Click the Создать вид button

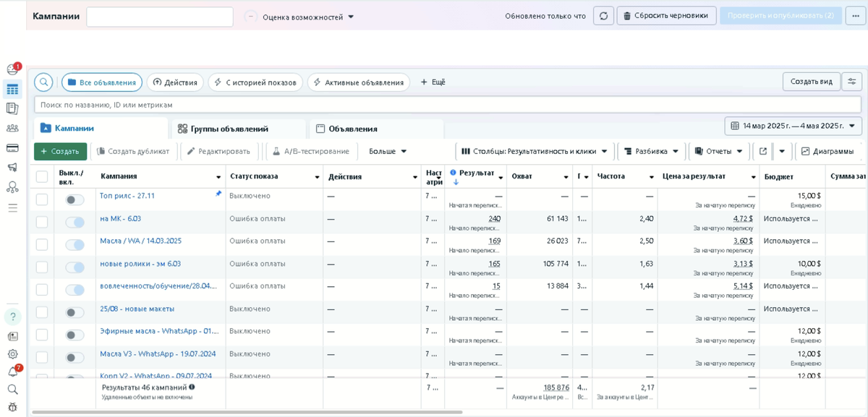(812, 82)
